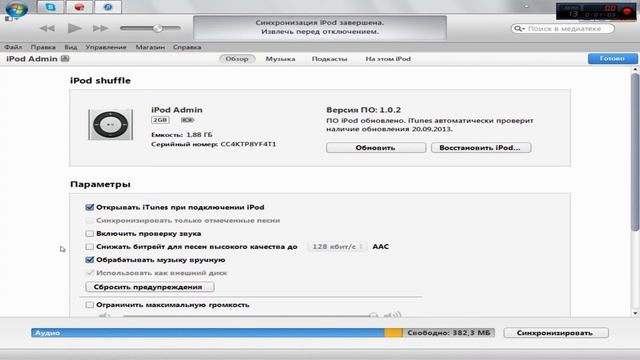Click Сбросить предупреждения button
This screenshot has width=640, height=360.
tap(150, 287)
